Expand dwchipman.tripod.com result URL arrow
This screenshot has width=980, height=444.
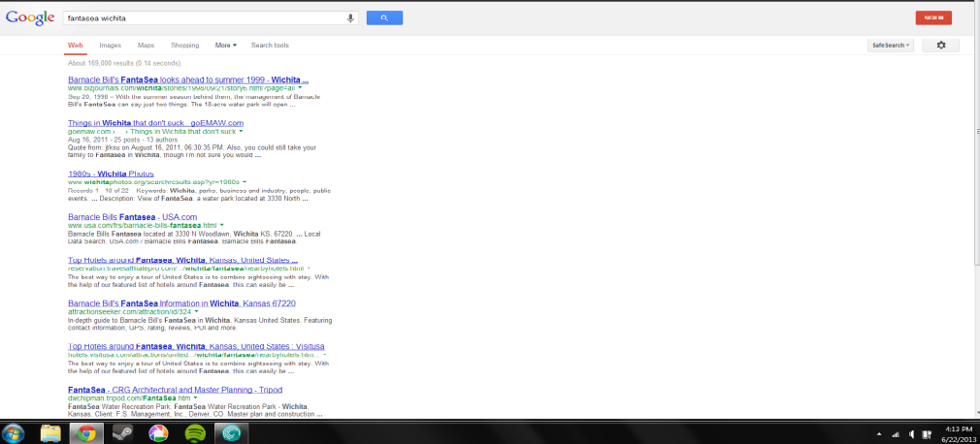point(196,397)
